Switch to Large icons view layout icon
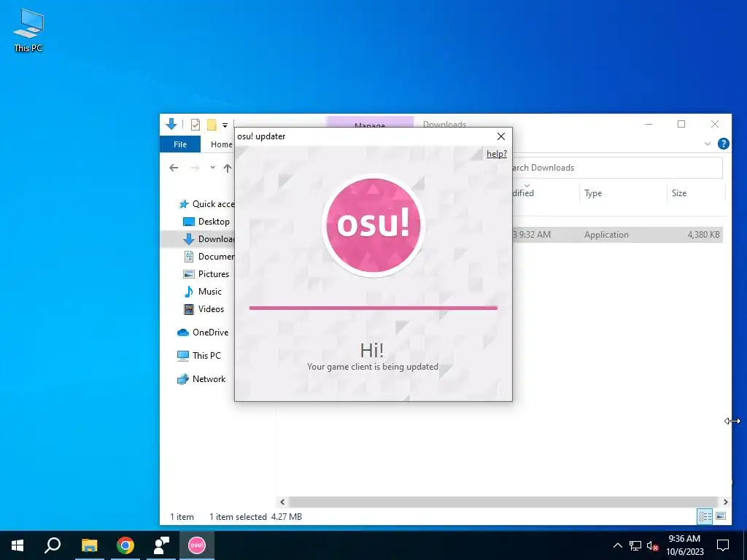This screenshot has height=560, width=747. tap(721, 516)
